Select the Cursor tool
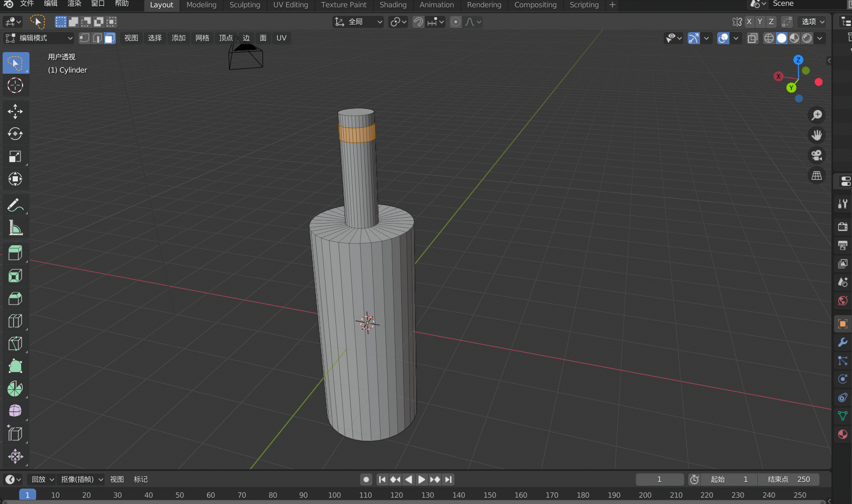This screenshot has width=852, height=504. click(15, 85)
